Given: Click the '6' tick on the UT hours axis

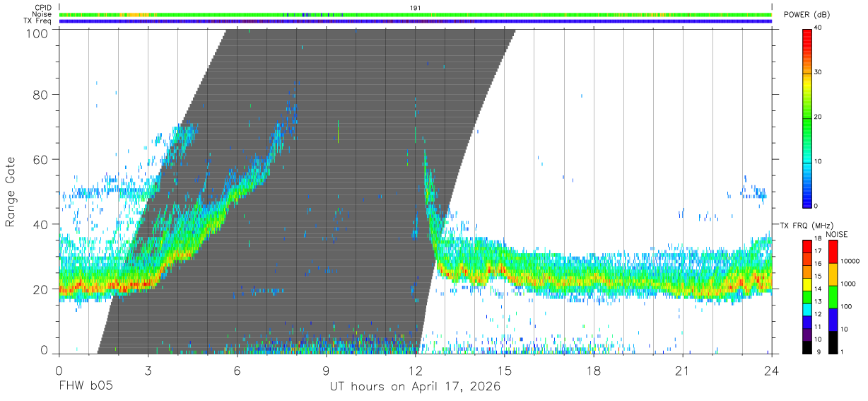Looking at the screenshot, I should [237, 370].
